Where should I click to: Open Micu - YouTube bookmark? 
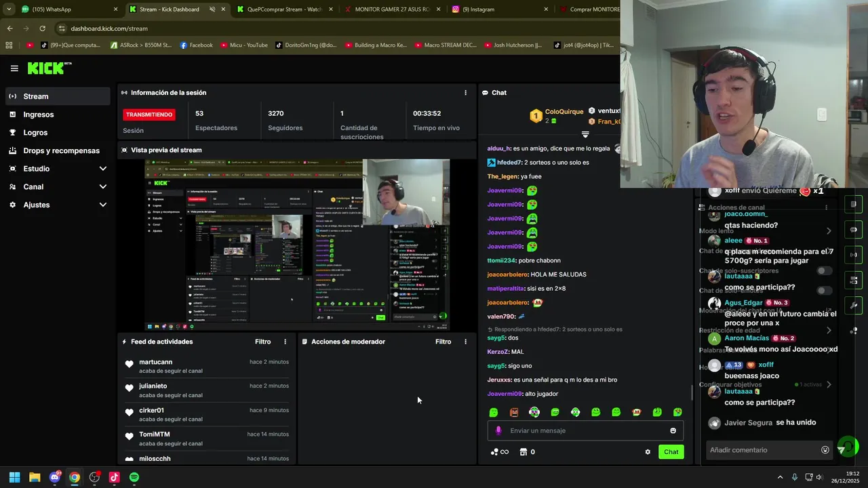tap(243, 45)
